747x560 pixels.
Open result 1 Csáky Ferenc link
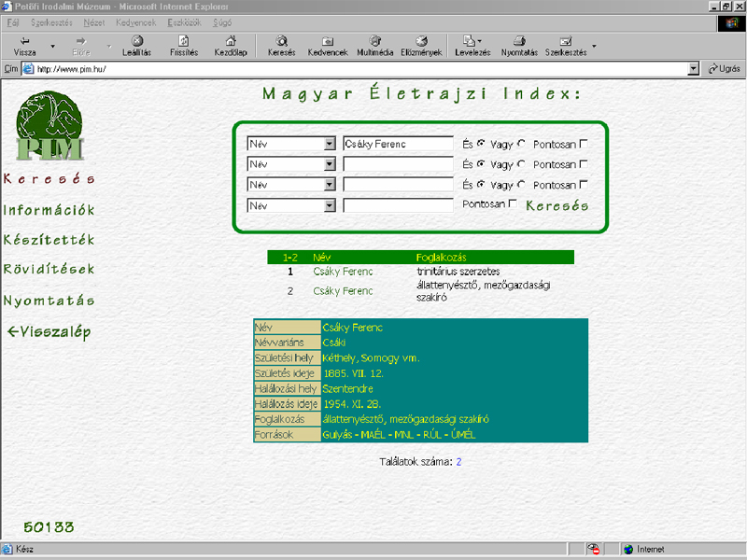point(343,272)
